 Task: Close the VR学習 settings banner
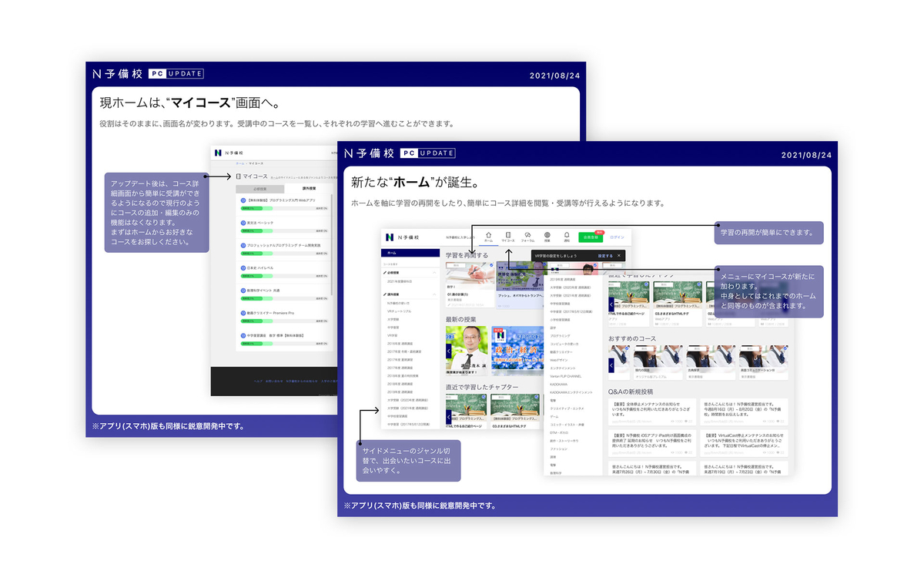(x=619, y=256)
